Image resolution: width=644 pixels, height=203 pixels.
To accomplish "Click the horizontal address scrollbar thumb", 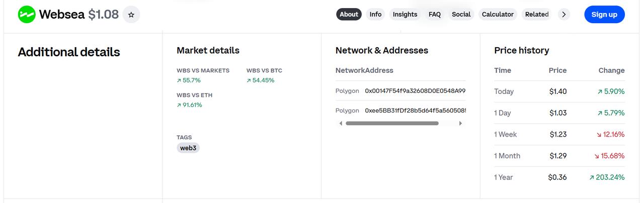I will point(392,123).
